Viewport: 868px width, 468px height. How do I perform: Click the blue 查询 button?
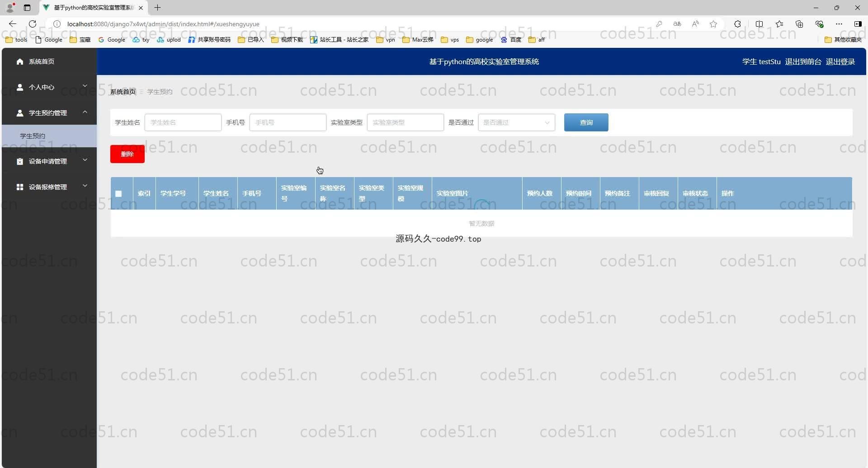point(586,122)
